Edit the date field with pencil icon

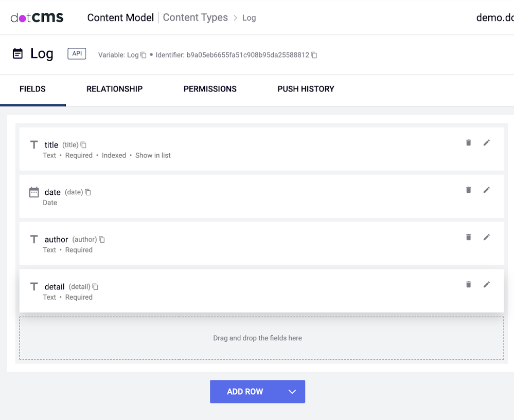coord(487,190)
